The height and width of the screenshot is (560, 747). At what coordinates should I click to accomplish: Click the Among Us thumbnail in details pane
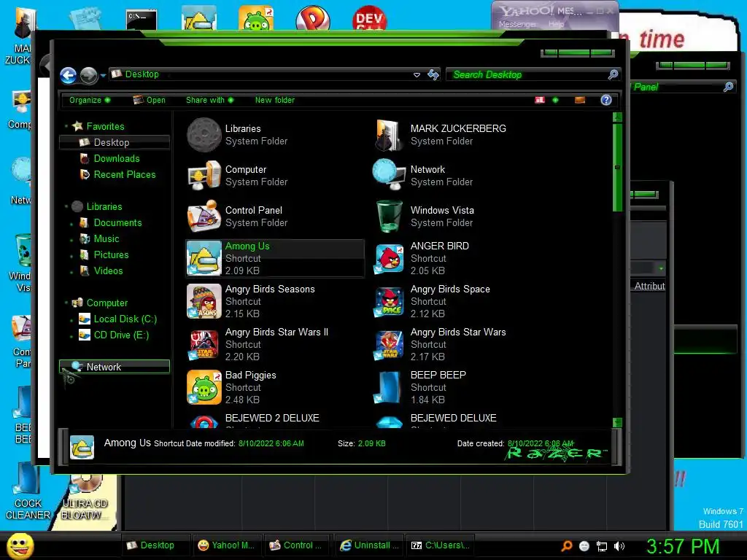82,447
